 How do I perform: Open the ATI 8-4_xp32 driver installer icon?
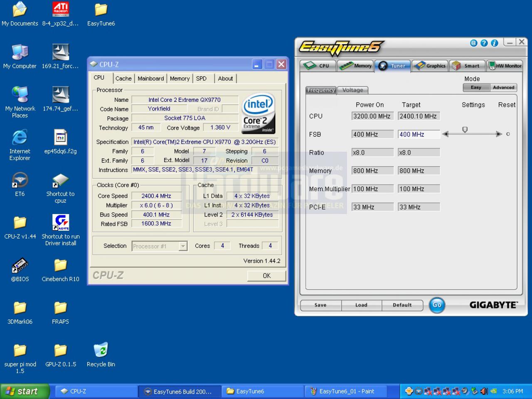coord(60,15)
